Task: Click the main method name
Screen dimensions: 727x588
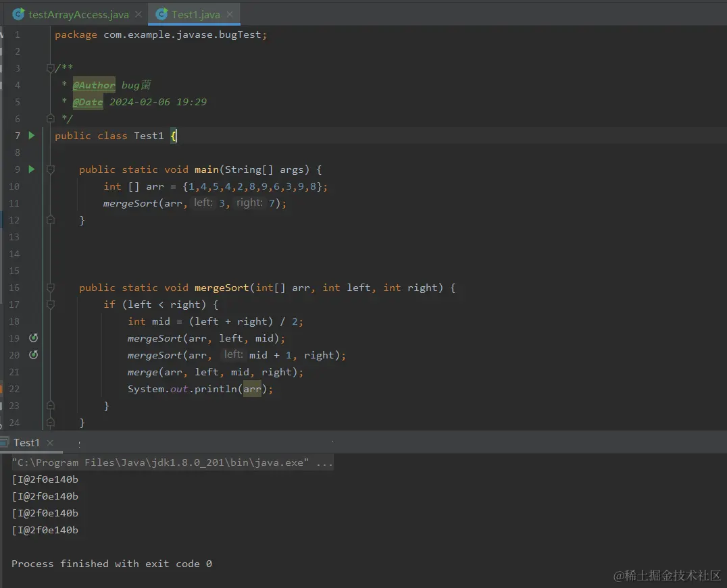Action: click(206, 169)
